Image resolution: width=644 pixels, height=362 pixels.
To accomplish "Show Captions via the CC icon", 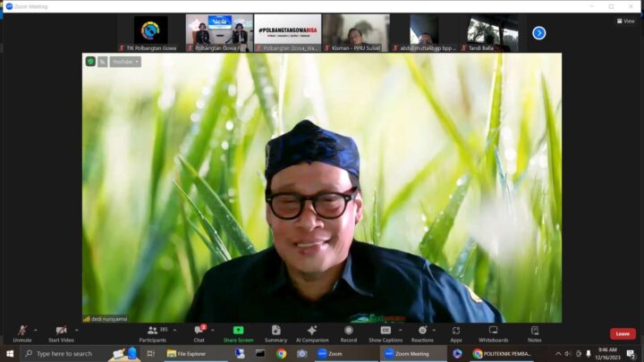I will pyautogui.click(x=386, y=333).
